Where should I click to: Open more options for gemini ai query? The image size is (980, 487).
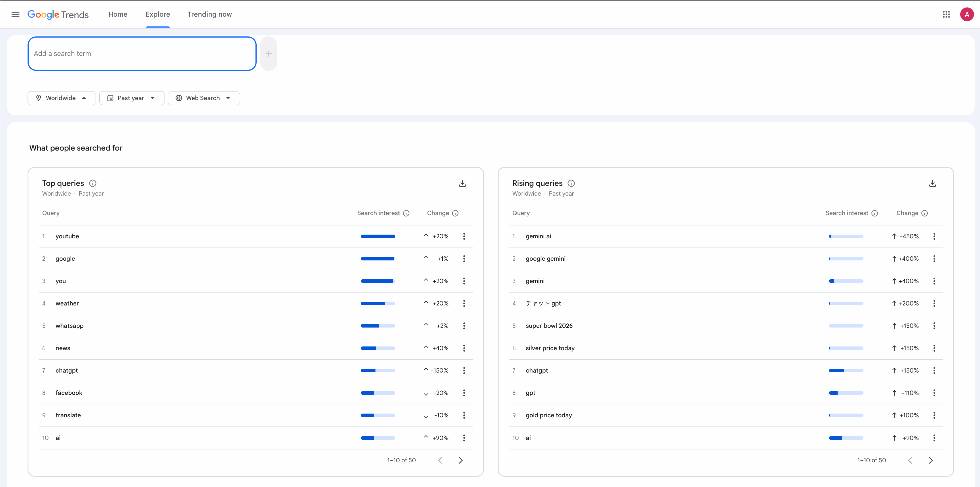pyautogui.click(x=934, y=236)
